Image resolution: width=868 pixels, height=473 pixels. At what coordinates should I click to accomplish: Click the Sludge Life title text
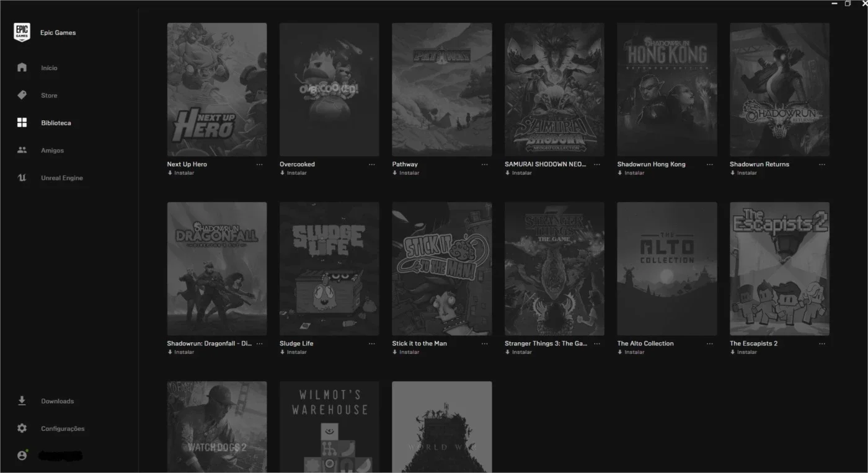296,343
